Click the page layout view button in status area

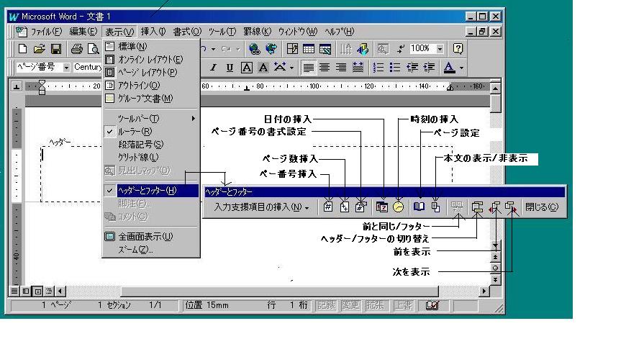[x=37, y=291]
